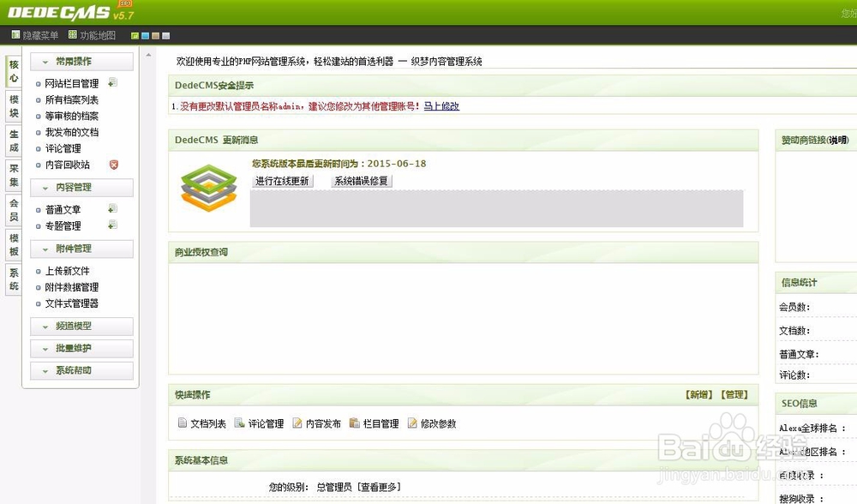Image resolution: width=857 pixels, height=504 pixels.
Task: Switch to the 模块 side tab
Action: [x=15, y=106]
